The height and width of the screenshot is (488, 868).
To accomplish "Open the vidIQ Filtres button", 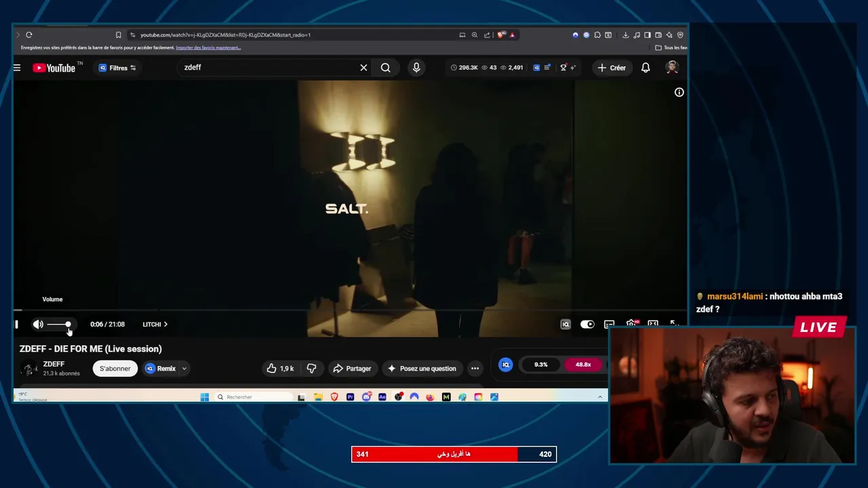I will (x=117, y=68).
